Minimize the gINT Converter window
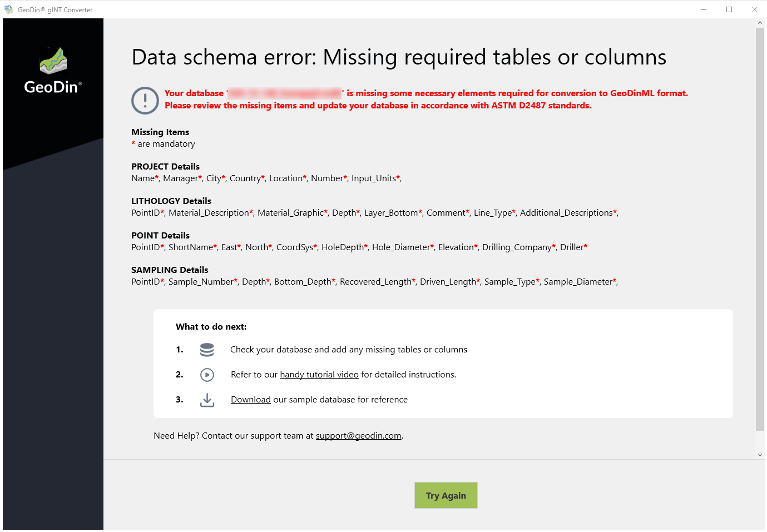This screenshot has width=767, height=532. click(x=704, y=9)
